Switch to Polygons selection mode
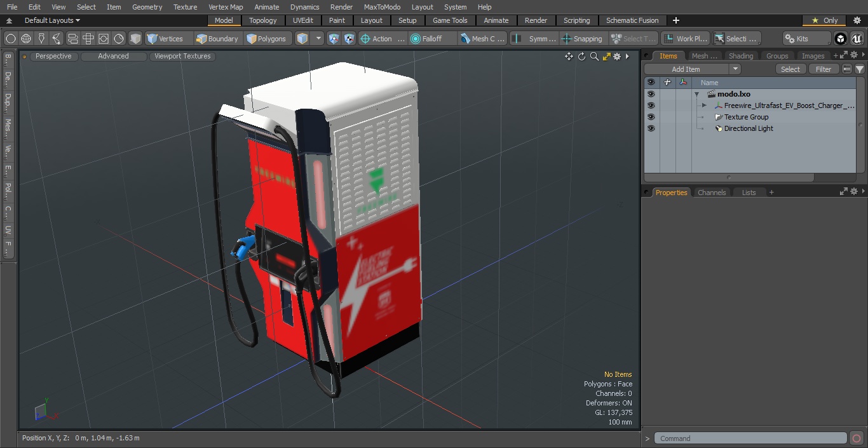Image resolution: width=868 pixels, height=448 pixels. click(267, 39)
